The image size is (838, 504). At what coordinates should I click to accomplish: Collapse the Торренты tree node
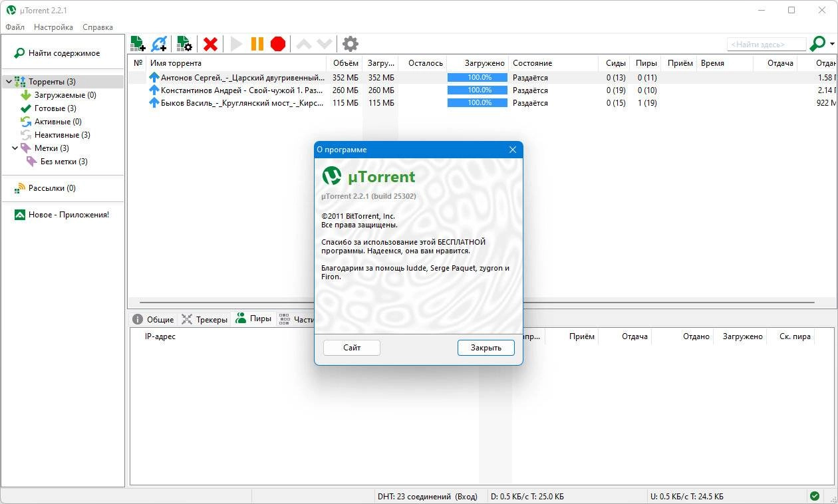(9, 82)
